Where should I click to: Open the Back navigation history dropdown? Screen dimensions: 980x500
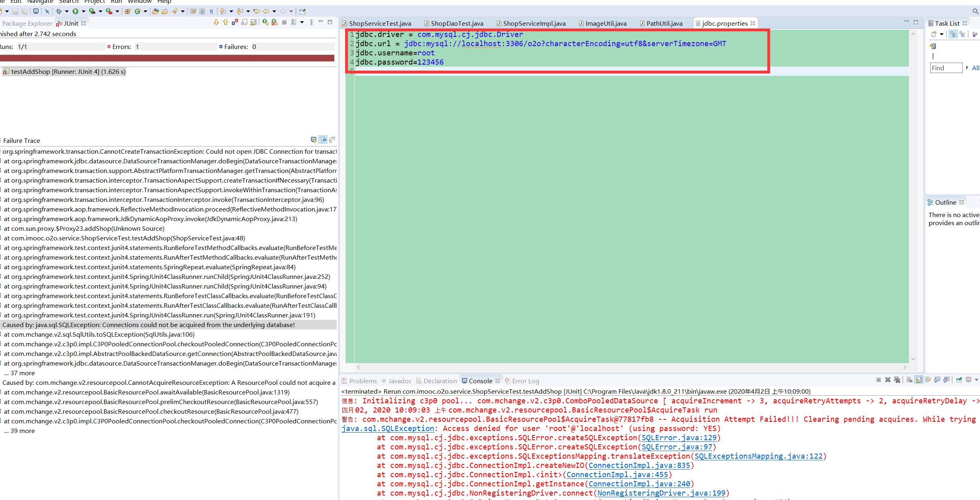[274, 11]
